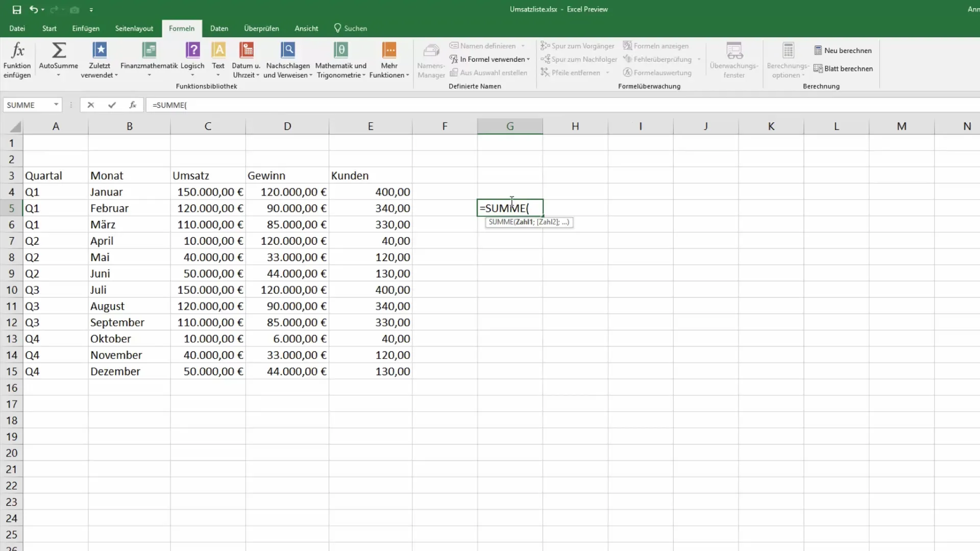Expand Pfeile entfernen dropdown arrow
Image resolution: width=980 pixels, height=551 pixels.
tap(607, 73)
